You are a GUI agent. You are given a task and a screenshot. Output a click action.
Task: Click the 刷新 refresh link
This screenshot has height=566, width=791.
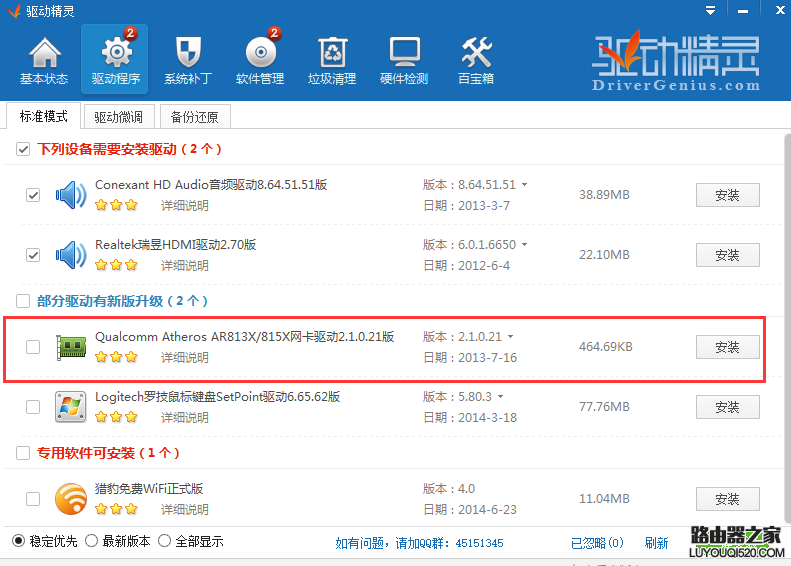pos(656,543)
